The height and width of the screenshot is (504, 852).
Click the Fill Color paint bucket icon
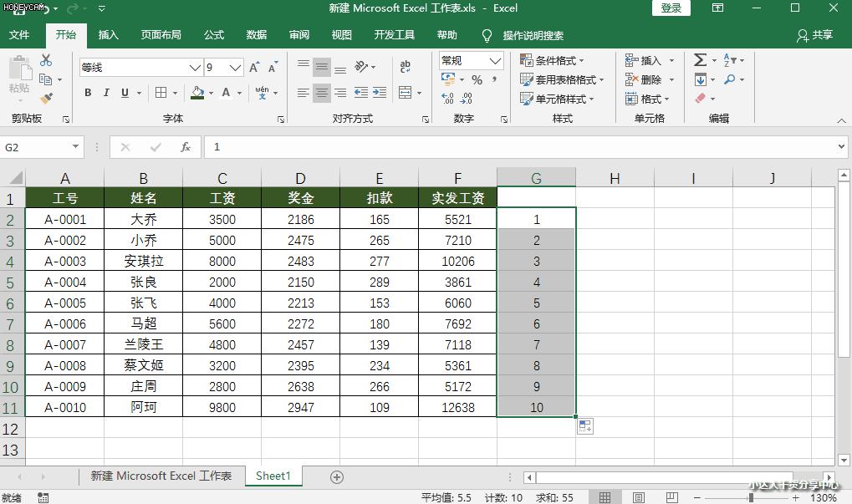(x=196, y=93)
